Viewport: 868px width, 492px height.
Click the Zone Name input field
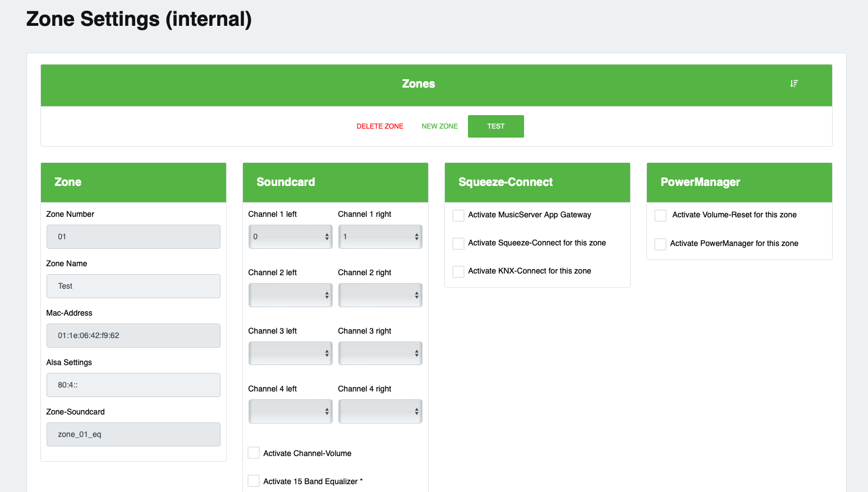click(134, 286)
